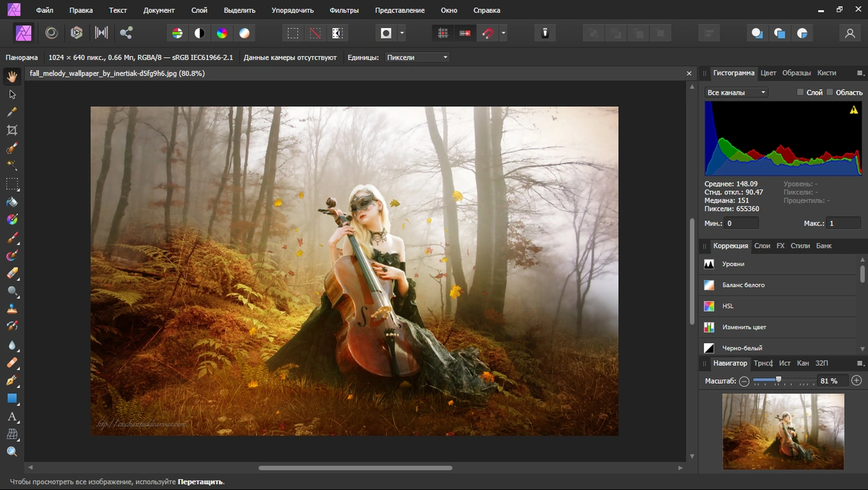Click the Navigator zoom in plus button
Image resolution: width=868 pixels, height=490 pixels.
(856, 380)
